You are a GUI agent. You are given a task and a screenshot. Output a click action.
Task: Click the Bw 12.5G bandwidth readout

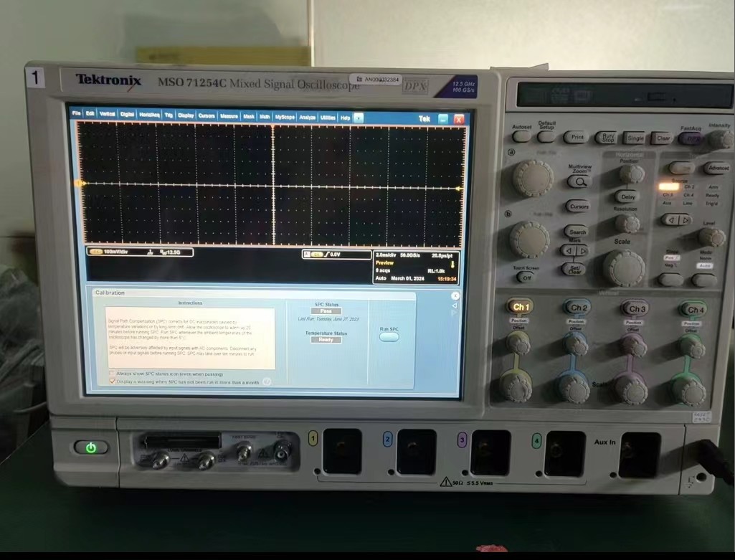171,252
